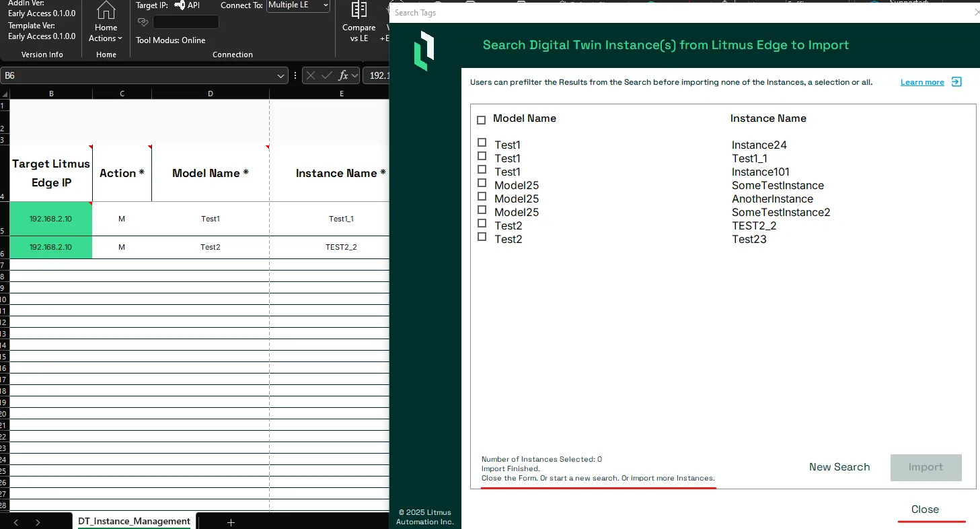Click the formula bar options dots
Viewport: 980px width, 529px height.
(x=295, y=76)
